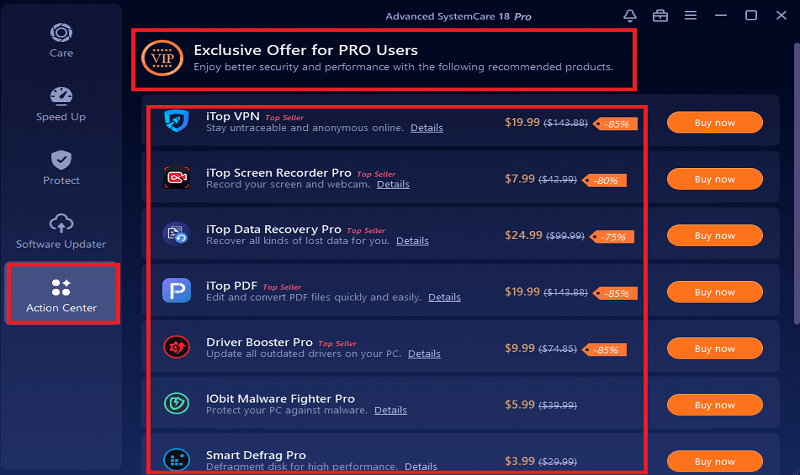The image size is (800, 475).
Task: Buy iTop Data Recovery Pro now
Action: coord(715,236)
